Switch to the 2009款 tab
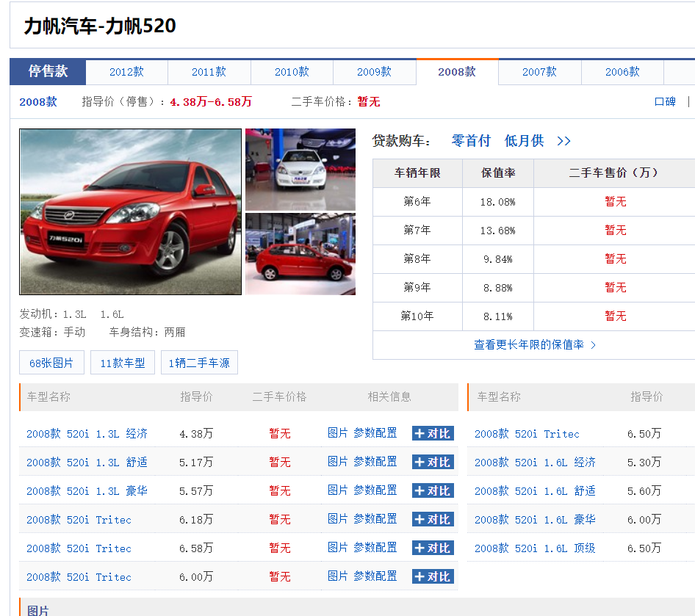This screenshot has width=695, height=616. tap(375, 72)
